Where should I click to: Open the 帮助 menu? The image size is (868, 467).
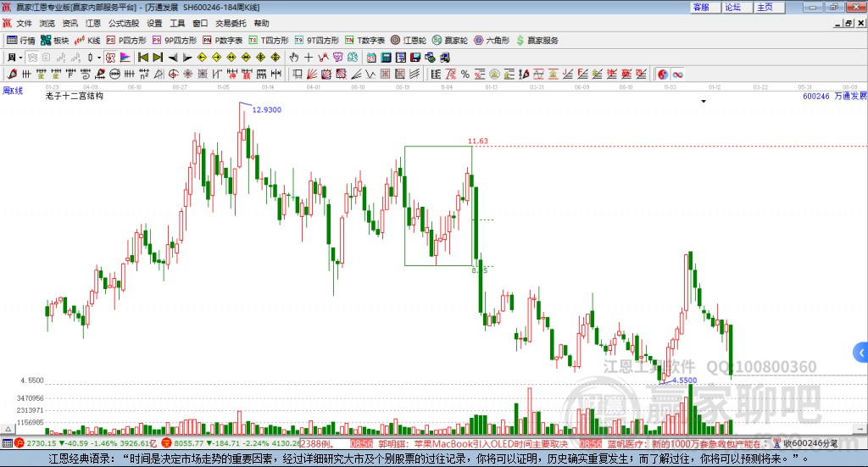coord(261,23)
